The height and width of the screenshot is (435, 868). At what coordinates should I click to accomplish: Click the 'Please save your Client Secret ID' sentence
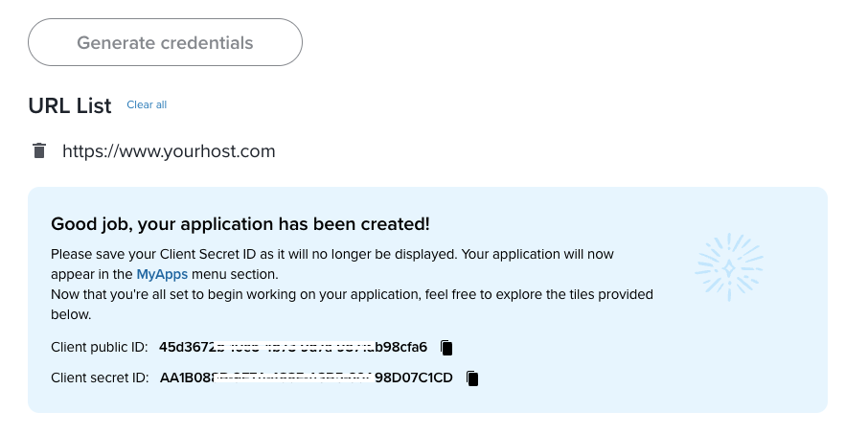(x=254, y=254)
